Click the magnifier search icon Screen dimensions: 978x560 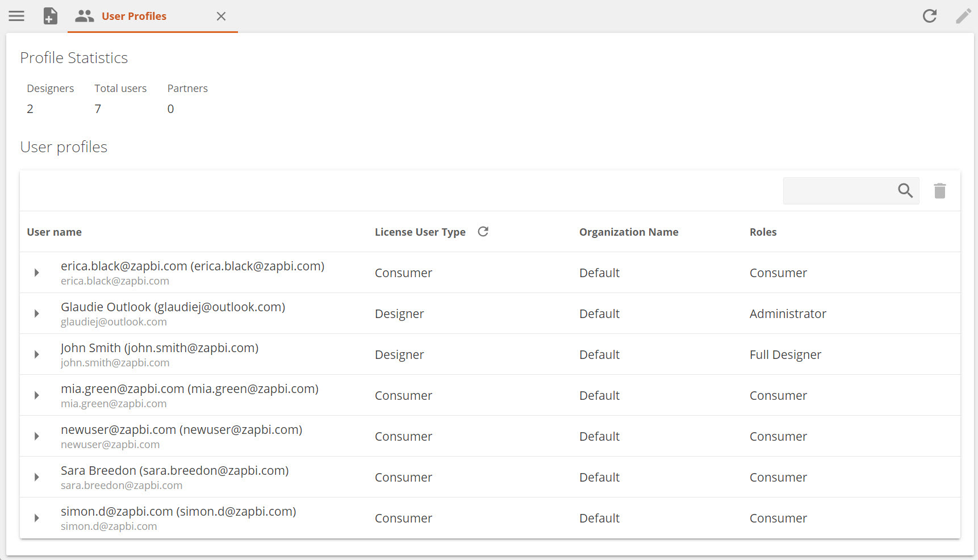[905, 190]
